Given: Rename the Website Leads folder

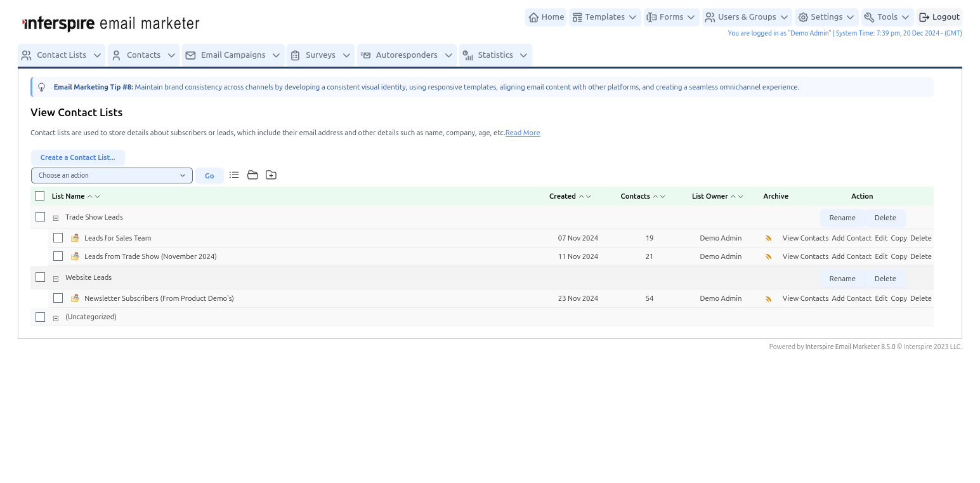Looking at the screenshot, I should (842, 279).
